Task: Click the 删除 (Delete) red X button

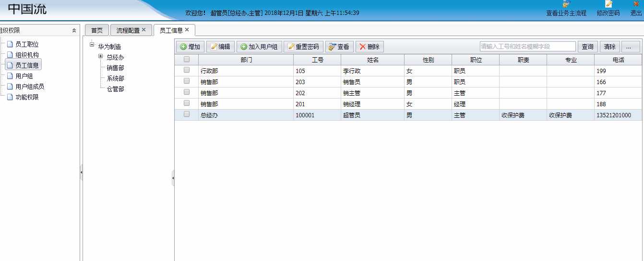Action: tap(370, 47)
